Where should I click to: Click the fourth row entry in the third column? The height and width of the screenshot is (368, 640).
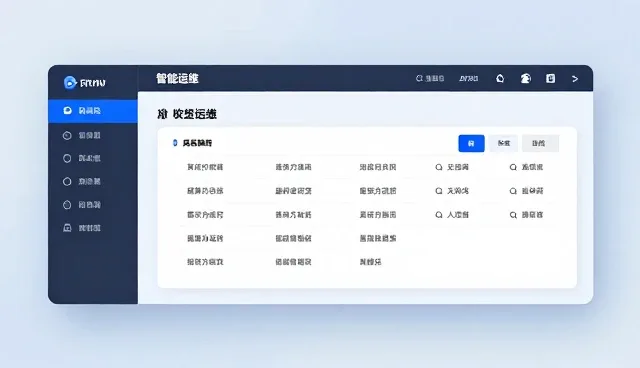click(378, 238)
